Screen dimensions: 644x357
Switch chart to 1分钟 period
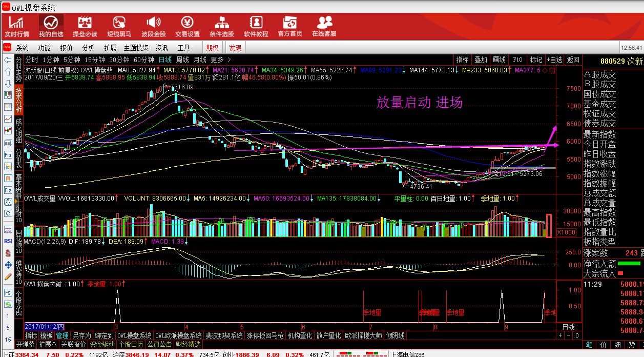51,60
